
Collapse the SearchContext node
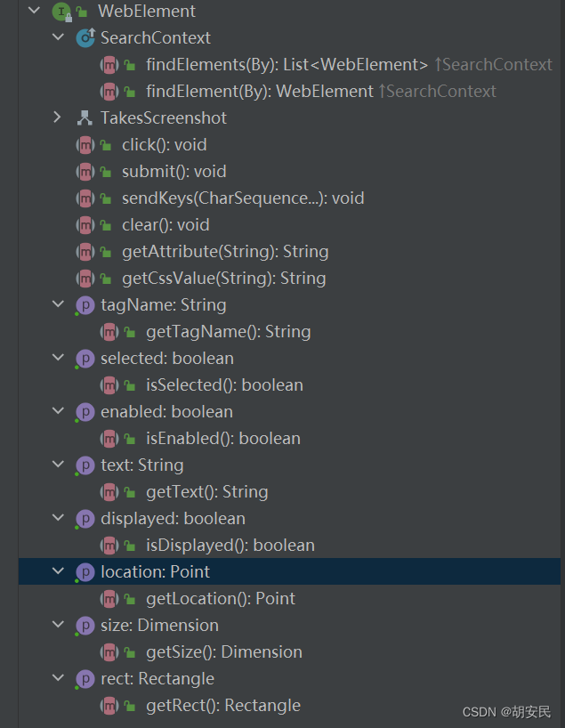pos(58,37)
